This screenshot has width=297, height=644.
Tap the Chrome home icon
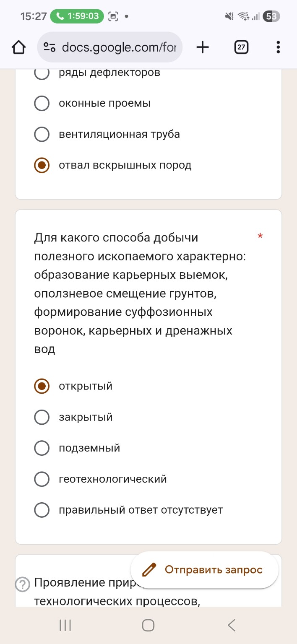[18, 47]
